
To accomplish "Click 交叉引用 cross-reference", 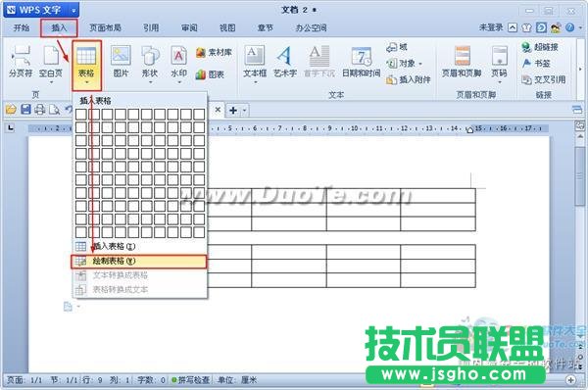I will (x=544, y=79).
